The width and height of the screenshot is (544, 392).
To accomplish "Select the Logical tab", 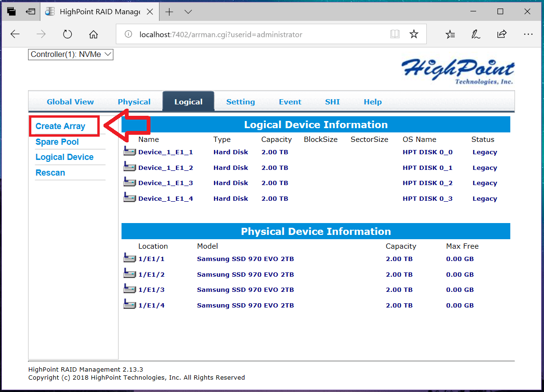I will point(188,102).
